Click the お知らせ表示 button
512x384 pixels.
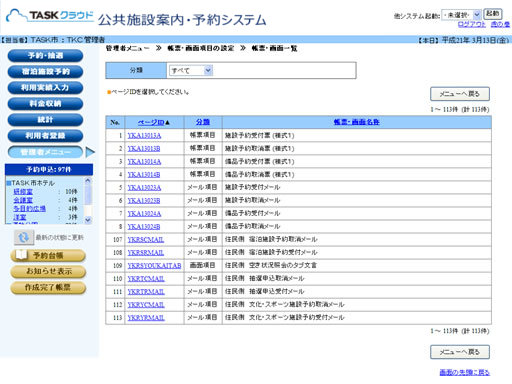48,272
